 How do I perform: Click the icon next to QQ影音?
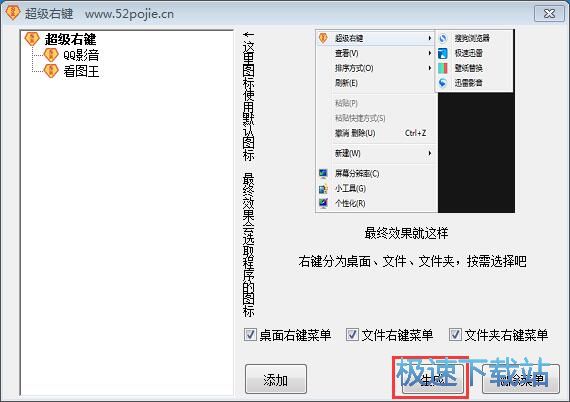pyautogui.click(x=51, y=55)
